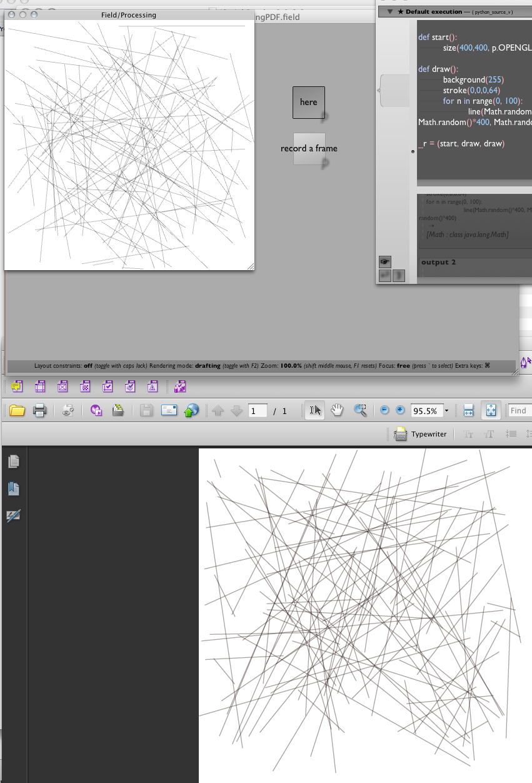Toggle fit full page view

491,410
